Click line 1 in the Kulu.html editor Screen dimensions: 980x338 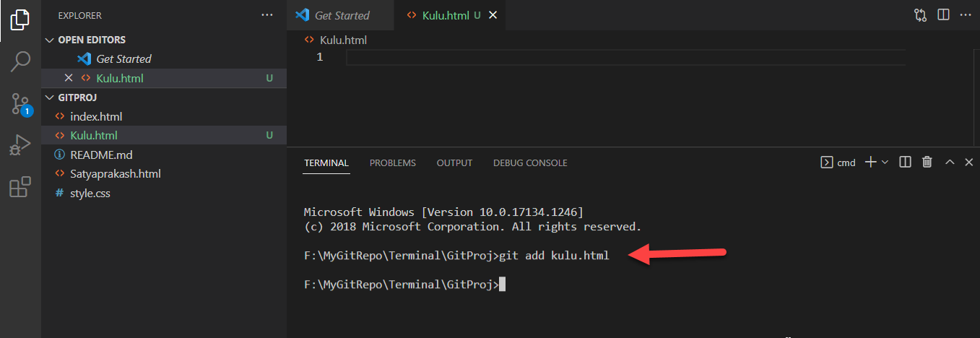621,57
